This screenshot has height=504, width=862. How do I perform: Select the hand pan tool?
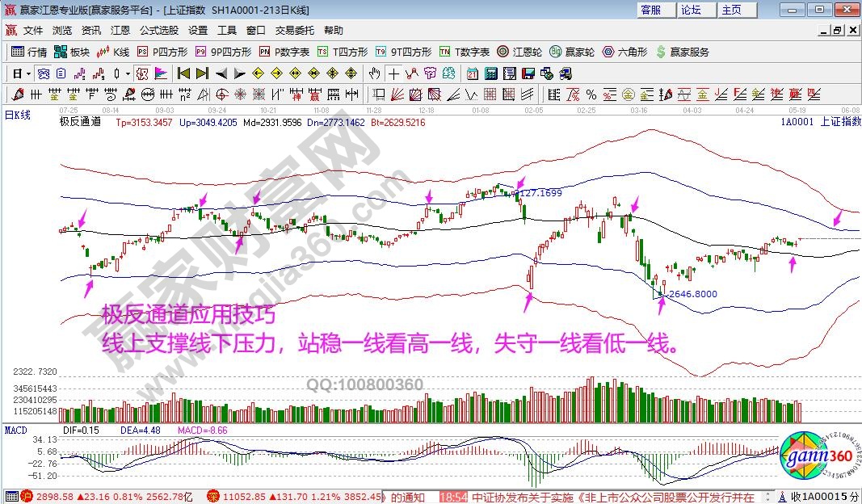click(375, 73)
